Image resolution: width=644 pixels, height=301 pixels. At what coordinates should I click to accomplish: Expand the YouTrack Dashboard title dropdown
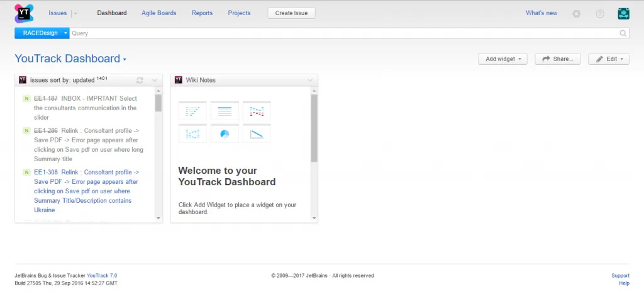(125, 60)
